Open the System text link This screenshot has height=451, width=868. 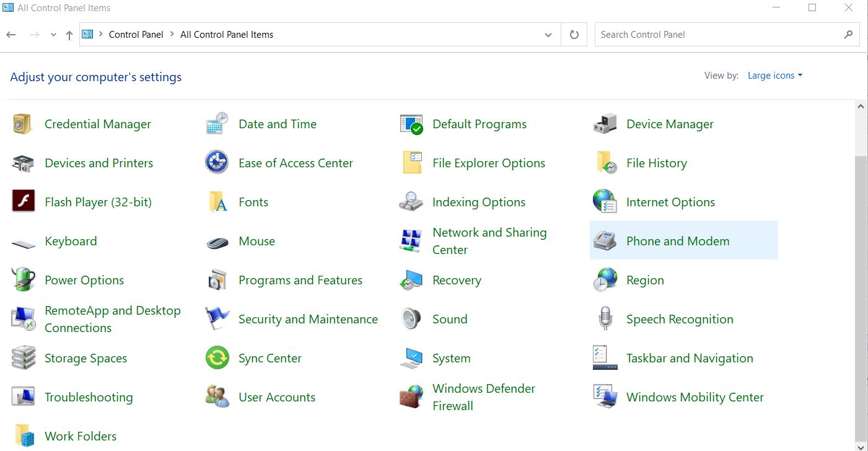coord(451,358)
